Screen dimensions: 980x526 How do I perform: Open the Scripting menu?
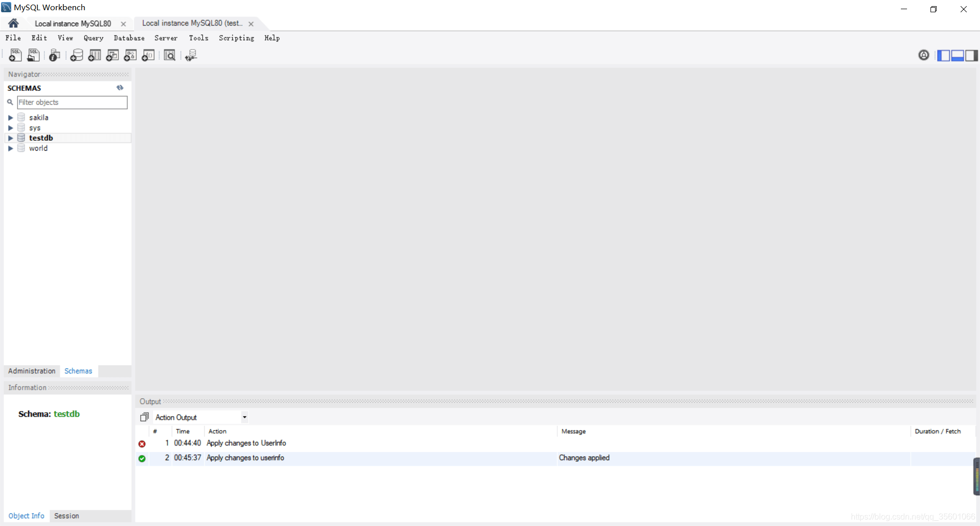coord(236,38)
